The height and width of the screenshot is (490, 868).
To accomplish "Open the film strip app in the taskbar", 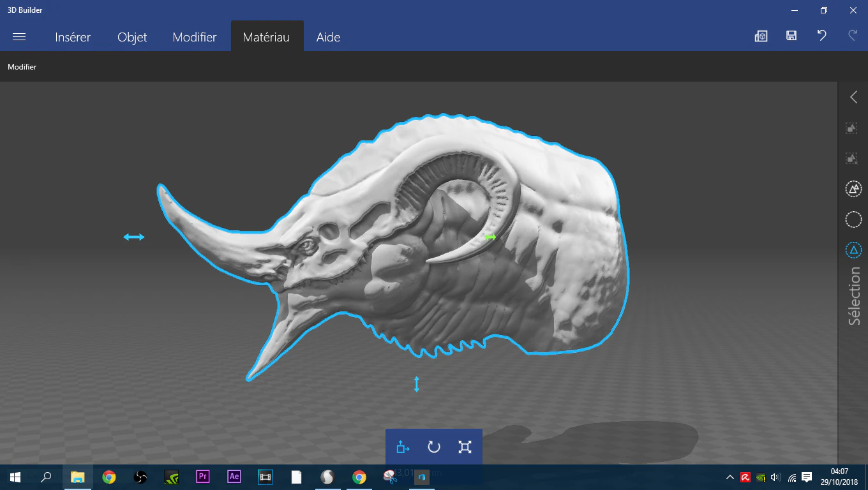I will click(x=265, y=477).
